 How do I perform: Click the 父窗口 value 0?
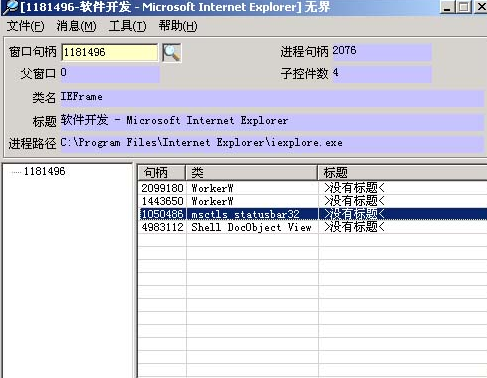coord(110,74)
